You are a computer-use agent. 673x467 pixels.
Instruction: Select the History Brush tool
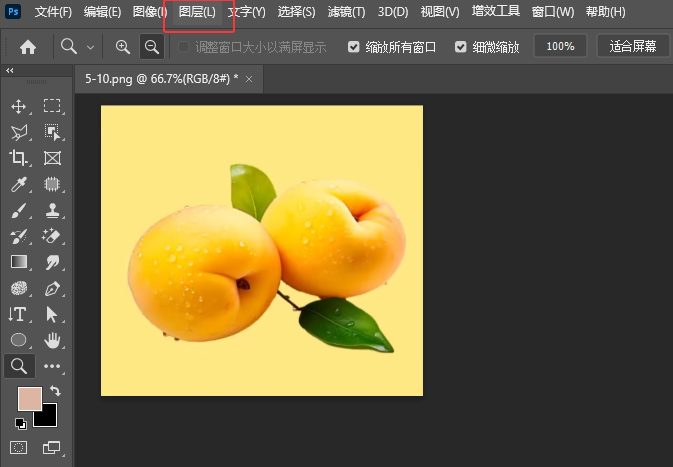[x=18, y=237]
